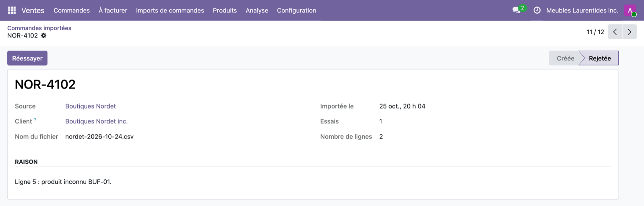Click the RAISON section header
This screenshot has height=206, width=644.
(26, 162)
